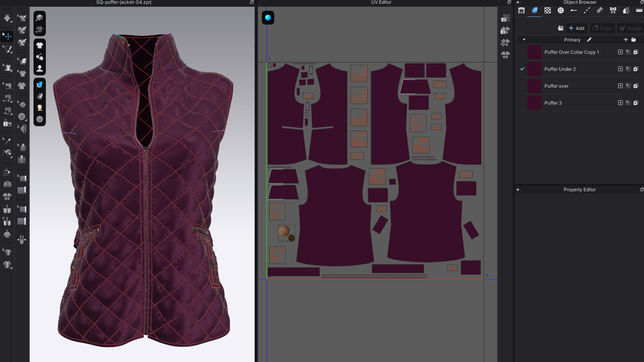The image size is (644, 362).
Task: Activate the Simulate down-arrow tool
Action: click(7, 18)
